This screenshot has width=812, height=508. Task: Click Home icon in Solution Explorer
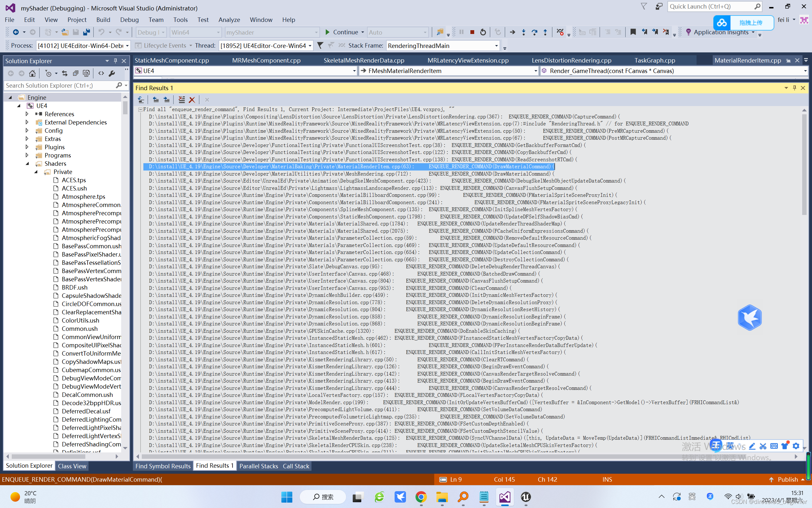coord(32,73)
